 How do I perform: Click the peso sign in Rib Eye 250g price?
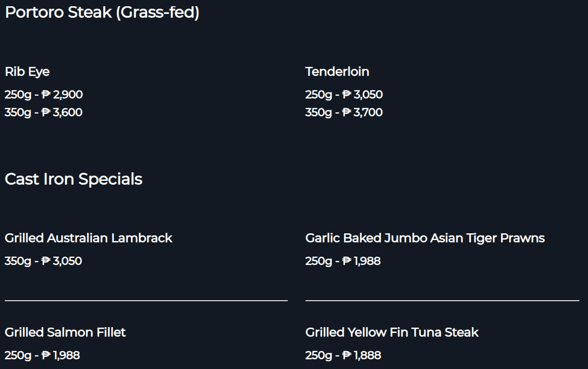(x=46, y=95)
